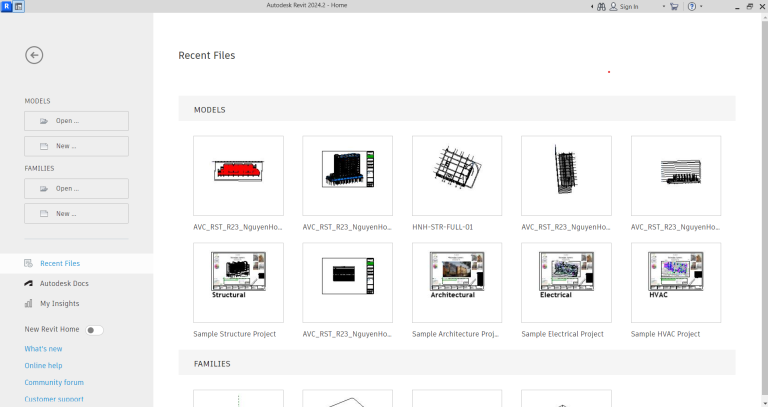Click the Sign In user icon
Image resolution: width=768 pixels, height=407 pixels.
pyautogui.click(x=613, y=6)
